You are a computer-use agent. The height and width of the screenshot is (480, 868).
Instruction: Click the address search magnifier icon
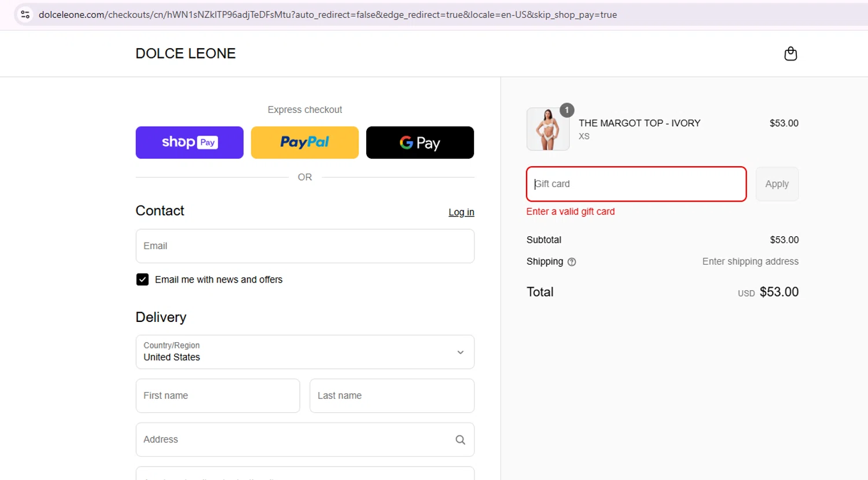pyautogui.click(x=460, y=440)
